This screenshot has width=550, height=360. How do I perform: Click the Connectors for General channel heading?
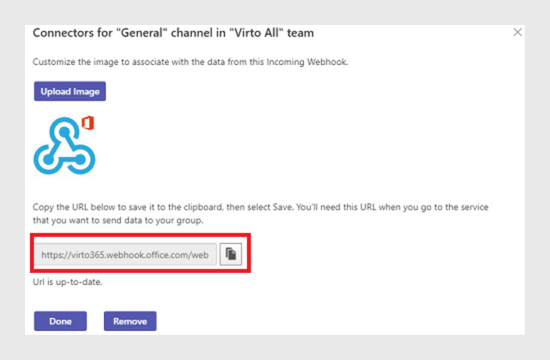point(173,33)
